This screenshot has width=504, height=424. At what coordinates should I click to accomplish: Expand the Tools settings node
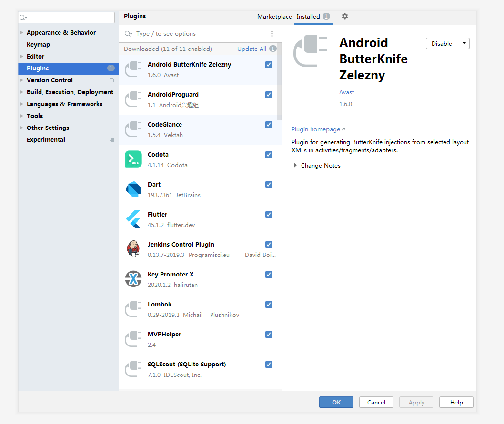click(21, 116)
